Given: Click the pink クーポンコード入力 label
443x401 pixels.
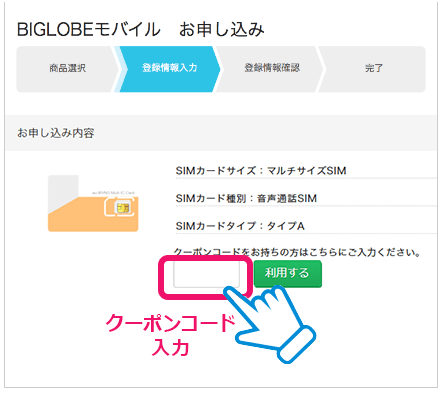Looking at the screenshot, I should [171, 335].
